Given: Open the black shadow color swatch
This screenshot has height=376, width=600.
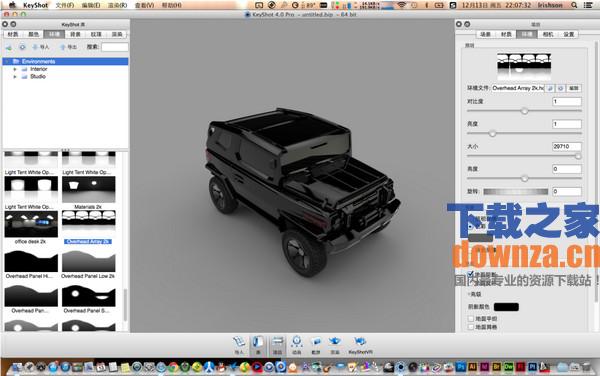Looking at the screenshot, I should tap(506, 307).
